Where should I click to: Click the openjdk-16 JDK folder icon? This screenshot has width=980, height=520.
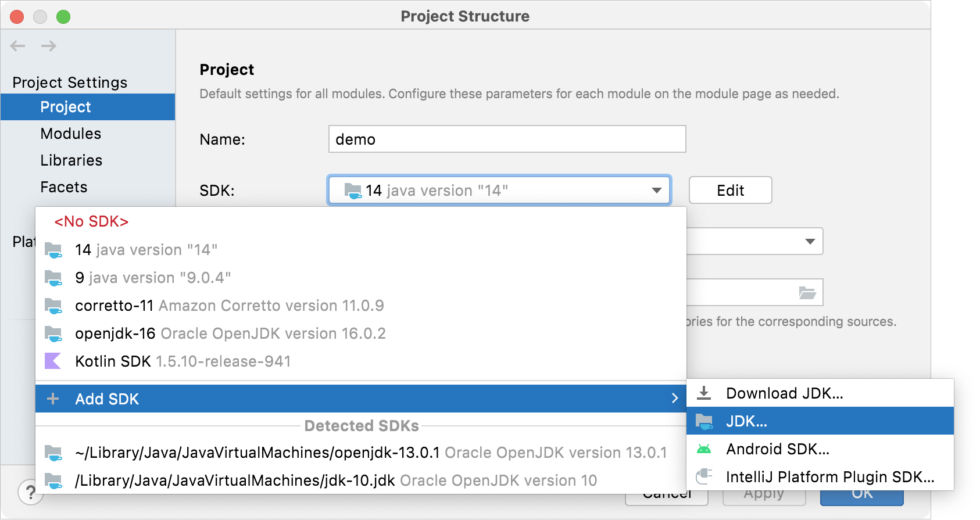tap(53, 334)
